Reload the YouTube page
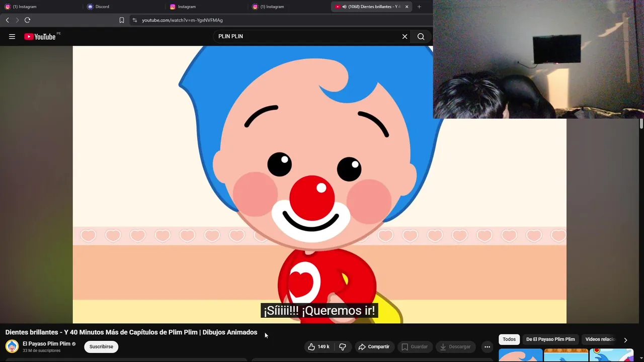 [27, 20]
